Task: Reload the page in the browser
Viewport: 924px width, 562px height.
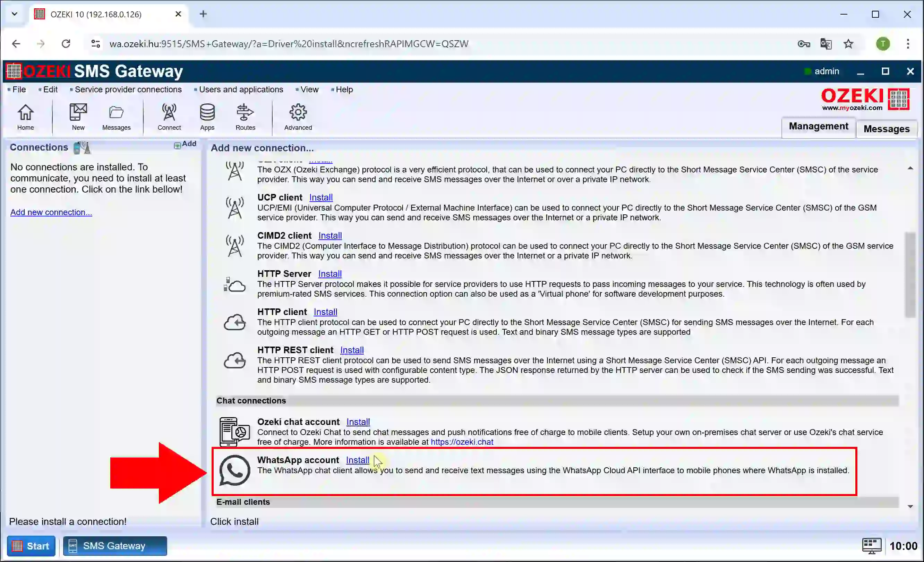Action: [x=66, y=44]
